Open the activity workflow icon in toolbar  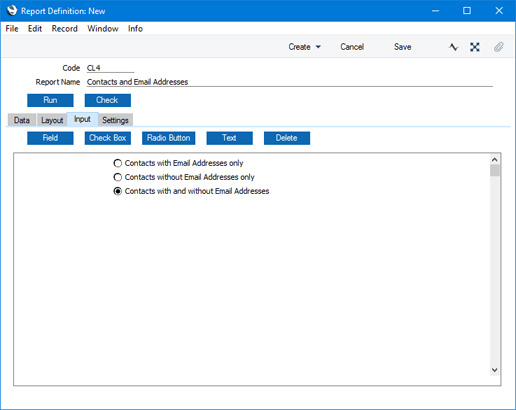point(453,47)
